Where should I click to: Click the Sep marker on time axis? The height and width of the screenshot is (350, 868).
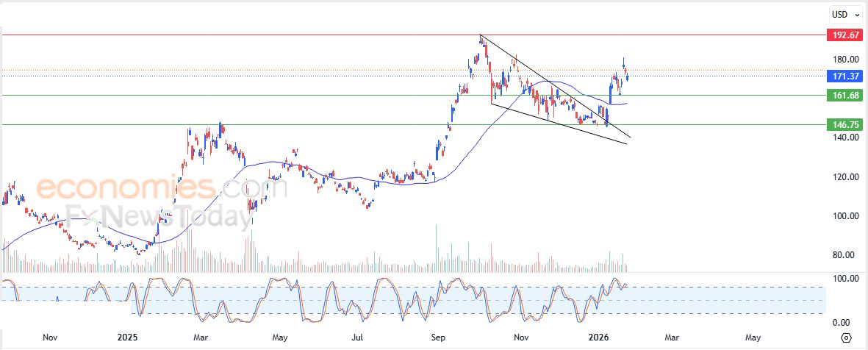[x=439, y=338]
